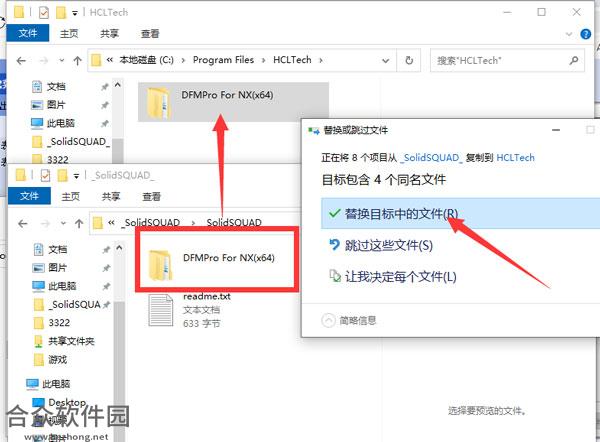
Task: Click the 搜索"HCLTech" search field
Action: tap(507, 60)
